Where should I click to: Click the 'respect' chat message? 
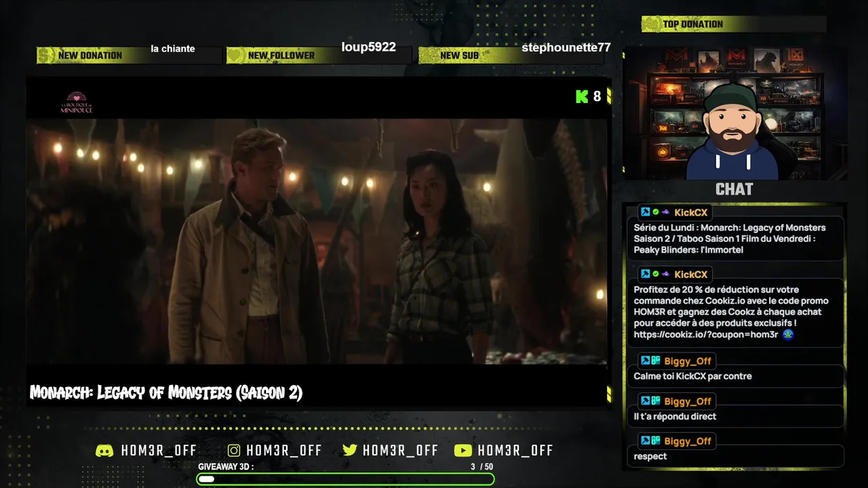coord(650,457)
